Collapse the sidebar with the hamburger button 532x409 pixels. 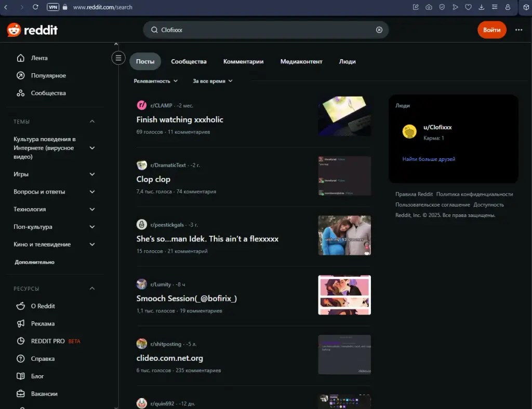(x=118, y=58)
